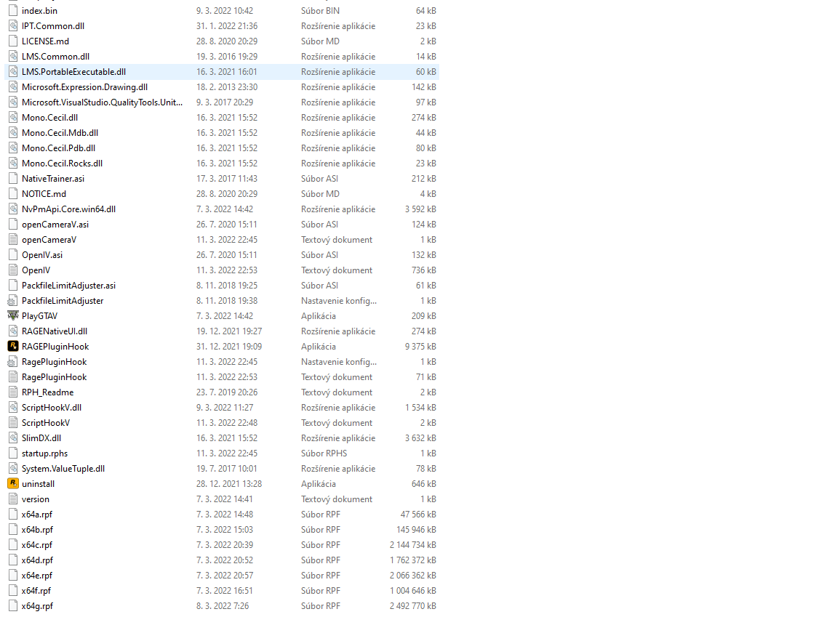Select openCameraV.asi file name
Viewport: 840px width, 625px height.
pyautogui.click(x=55, y=225)
